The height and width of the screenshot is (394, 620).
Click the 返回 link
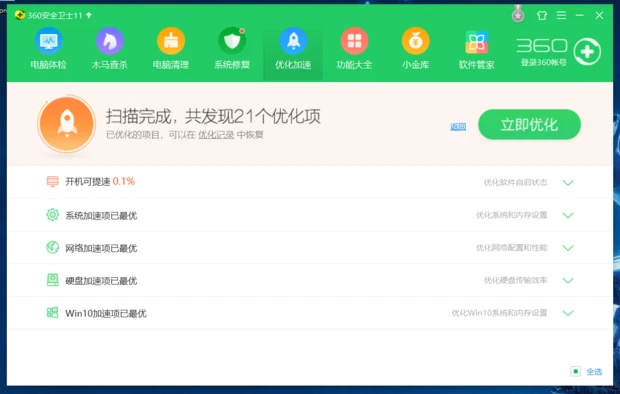pos(458,127)
